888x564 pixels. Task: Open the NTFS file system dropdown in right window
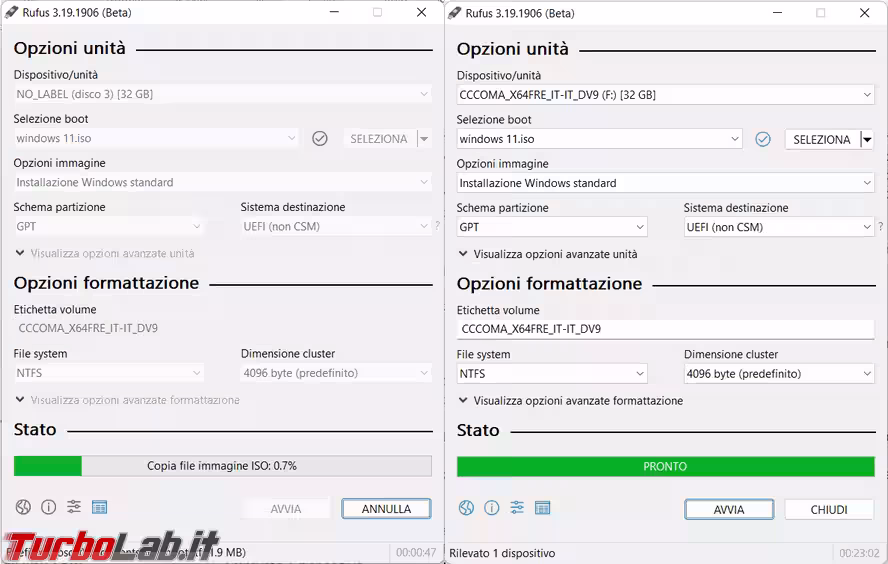[551, 374]
